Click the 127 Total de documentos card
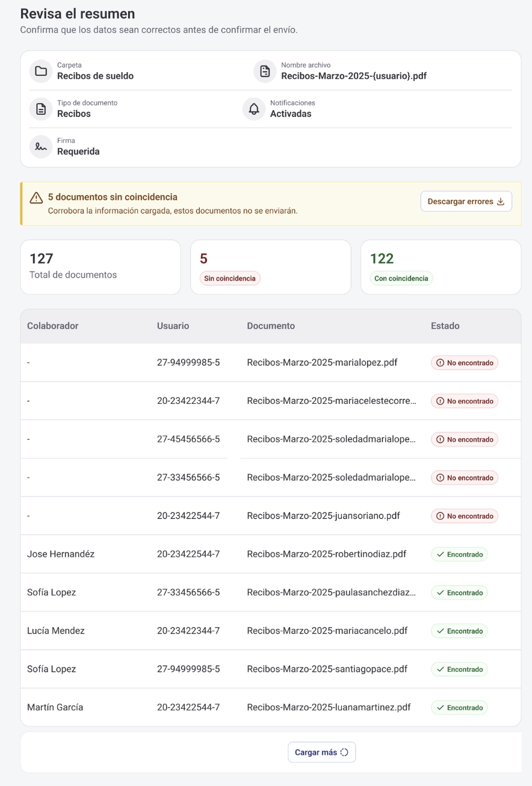 pos(101,267)
